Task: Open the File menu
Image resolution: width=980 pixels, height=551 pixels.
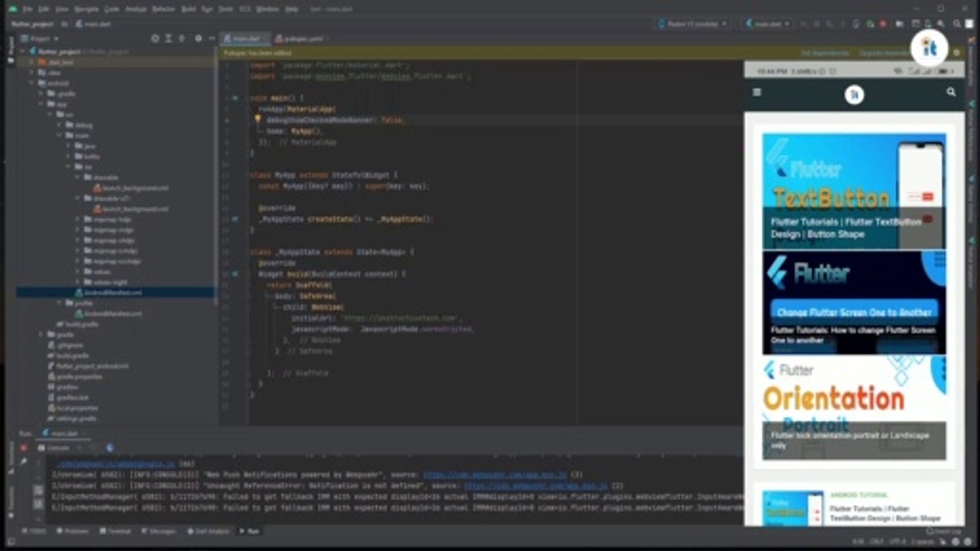Action: coord(28,9)
